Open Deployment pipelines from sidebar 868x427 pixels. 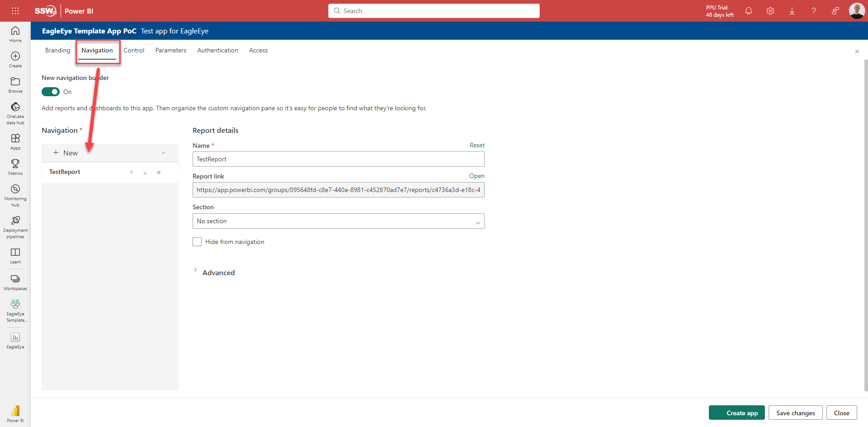(x=15, y=226)
